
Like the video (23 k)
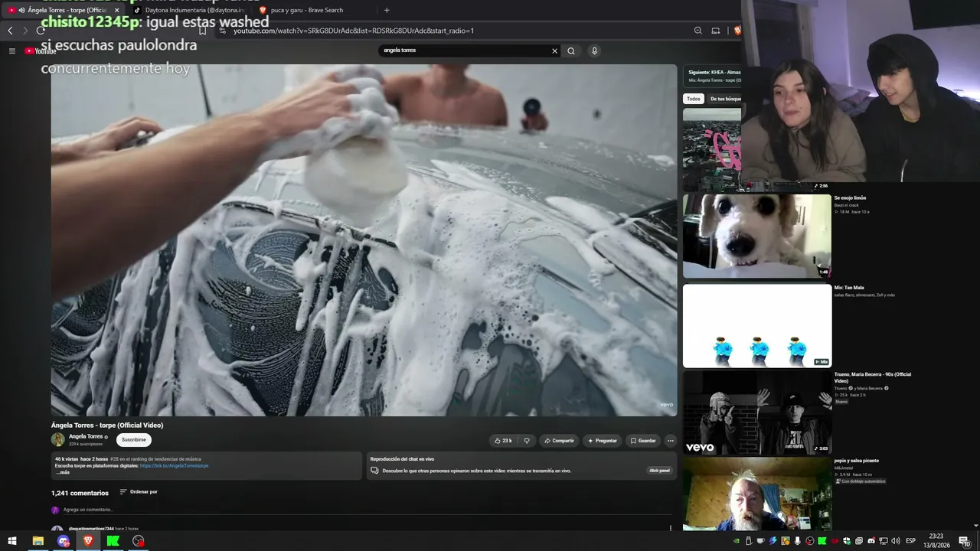pos(503,441)
